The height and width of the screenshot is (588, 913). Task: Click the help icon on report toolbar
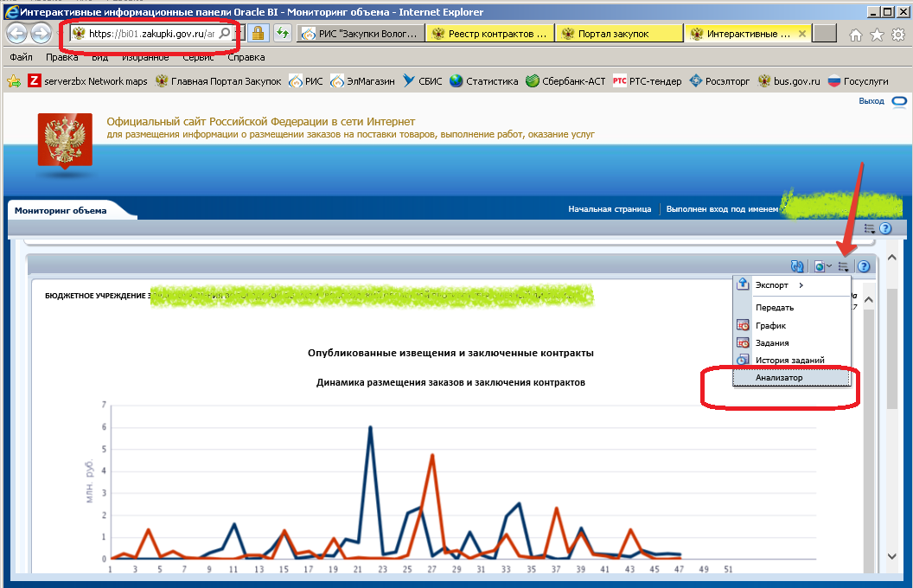tap(863, 267)
